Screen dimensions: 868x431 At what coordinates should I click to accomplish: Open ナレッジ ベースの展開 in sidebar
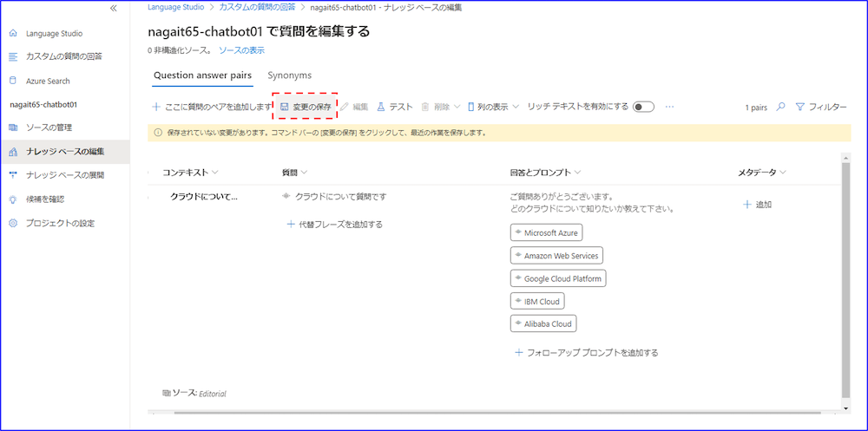point(65,175)
